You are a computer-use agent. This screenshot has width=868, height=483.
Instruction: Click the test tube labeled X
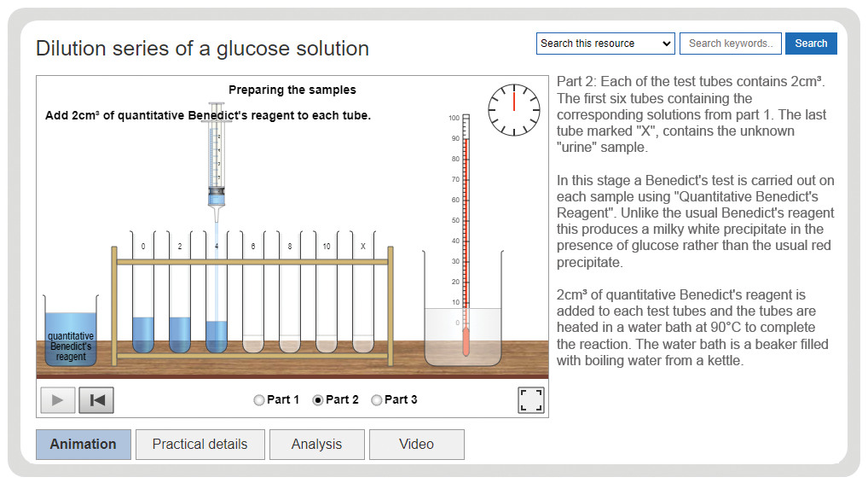tap(363, 293)
